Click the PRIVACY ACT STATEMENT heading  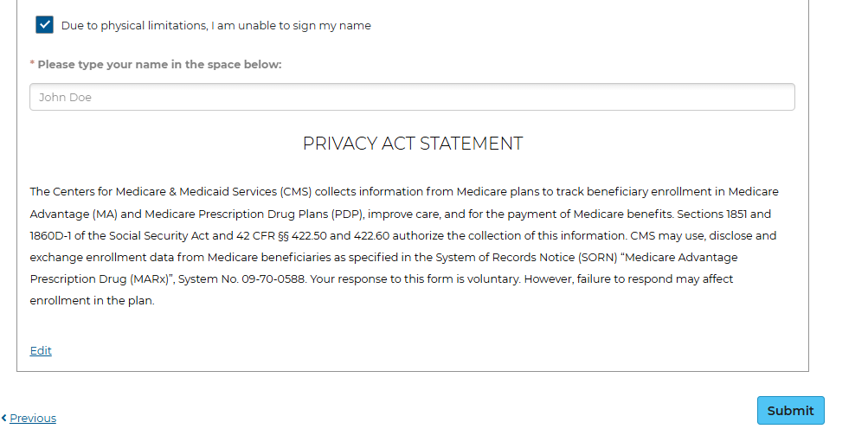pyautogui.click(x=413, y=144)
